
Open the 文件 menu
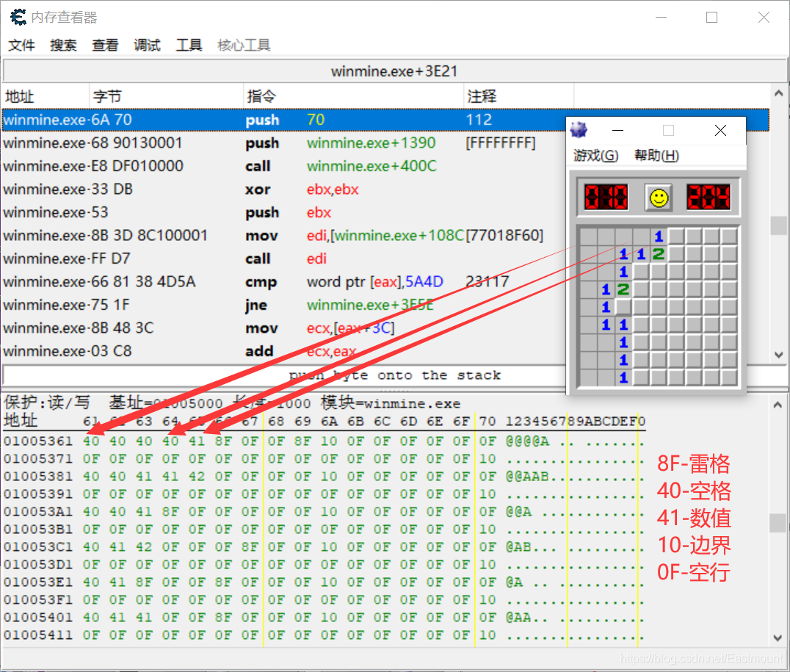coord(22,46)
